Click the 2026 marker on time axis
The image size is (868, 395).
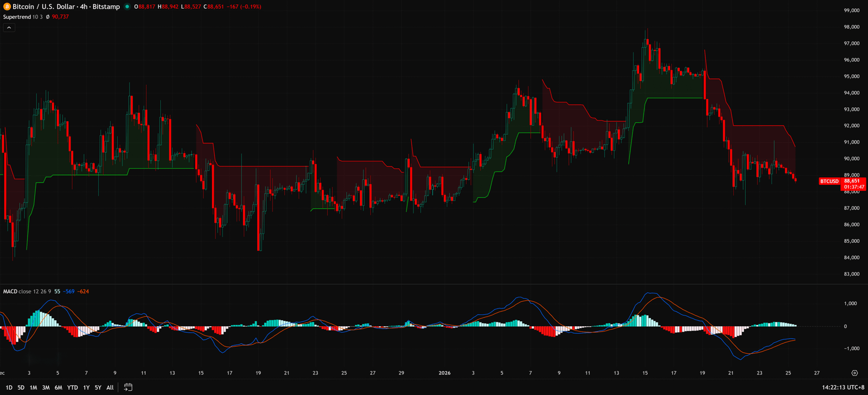pos(444,373)
